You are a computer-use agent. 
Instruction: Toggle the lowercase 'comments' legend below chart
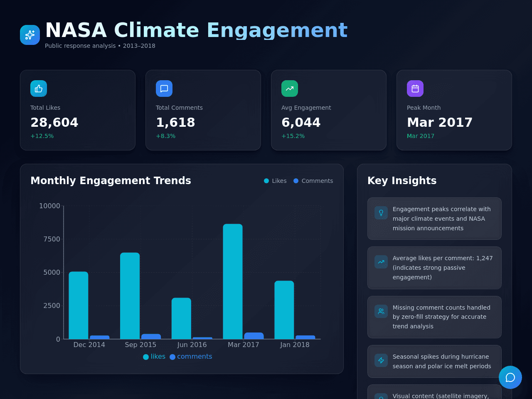pyautogui.click(x=191, y=357)
